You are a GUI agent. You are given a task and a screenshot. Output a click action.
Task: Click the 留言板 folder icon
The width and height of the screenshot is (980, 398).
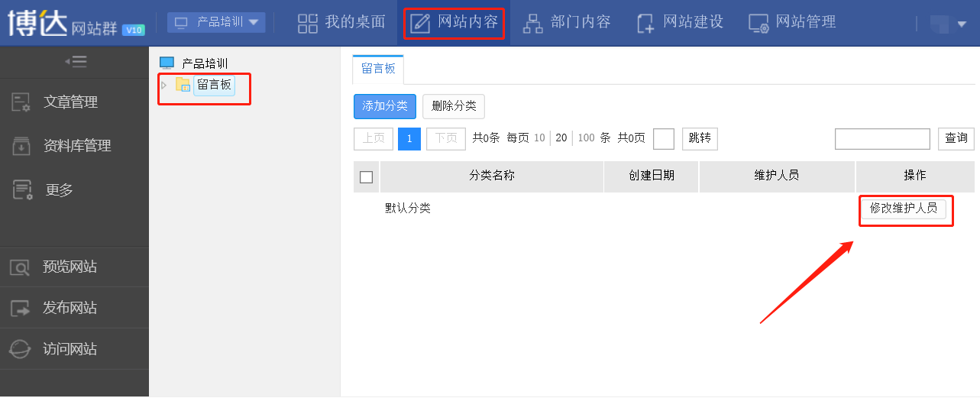click(x=183, y=85)
